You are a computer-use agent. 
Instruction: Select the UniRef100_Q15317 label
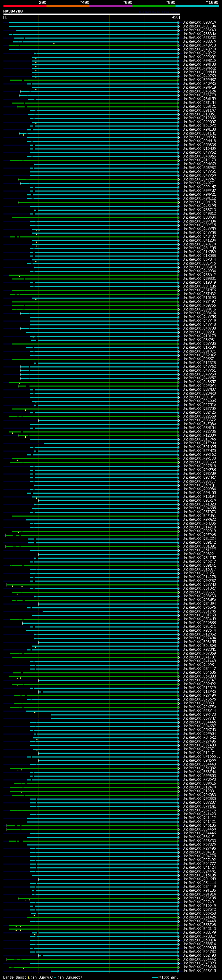(199, 569)
